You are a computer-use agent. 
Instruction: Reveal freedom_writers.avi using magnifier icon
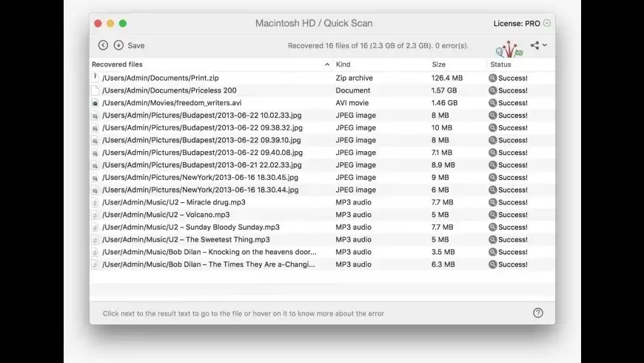(493, 103)
